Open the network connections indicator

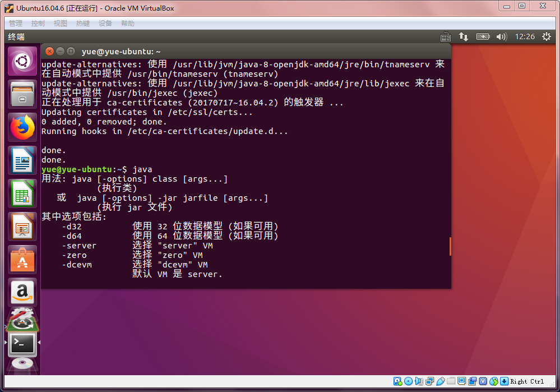coord(463,37)
